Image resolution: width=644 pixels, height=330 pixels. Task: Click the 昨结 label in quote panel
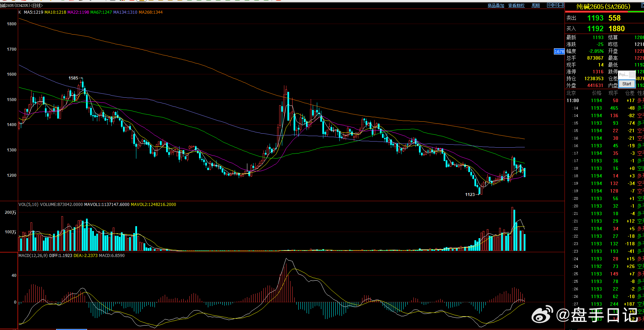613,45
